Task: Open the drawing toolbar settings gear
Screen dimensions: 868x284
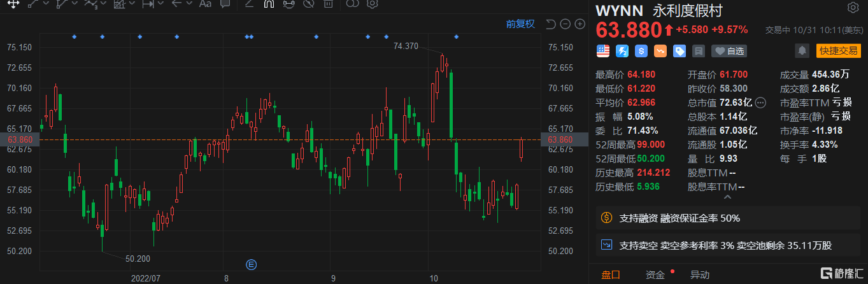Action: coord(372,4)
